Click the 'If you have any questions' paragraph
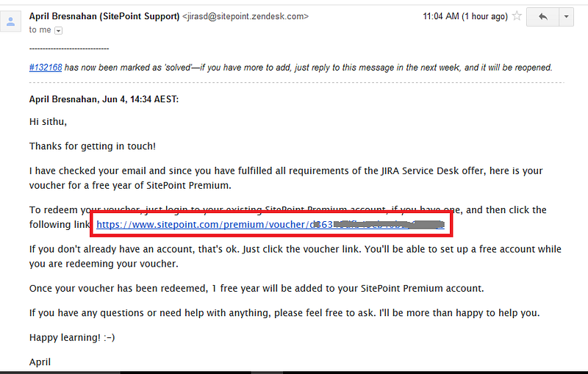 284,313
